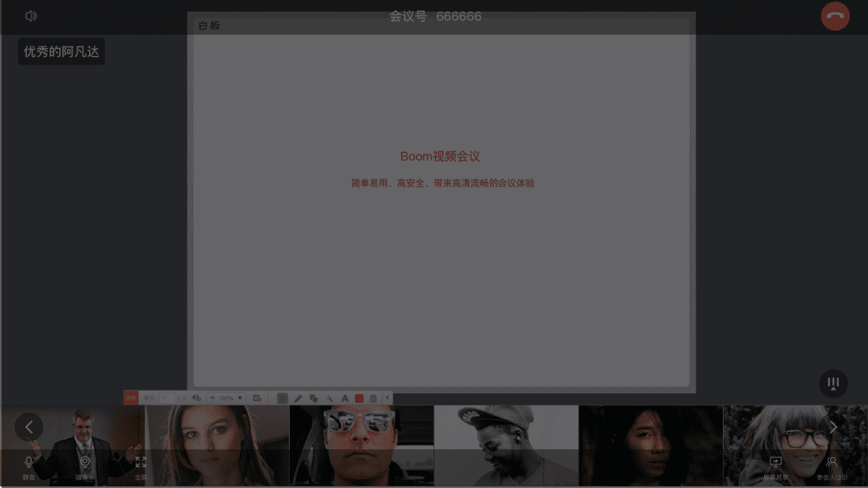The width and height of the screenshot is (868, 488).
Task: Collapse the whiteboard toolbar arrow
Action: coord(387,398)
